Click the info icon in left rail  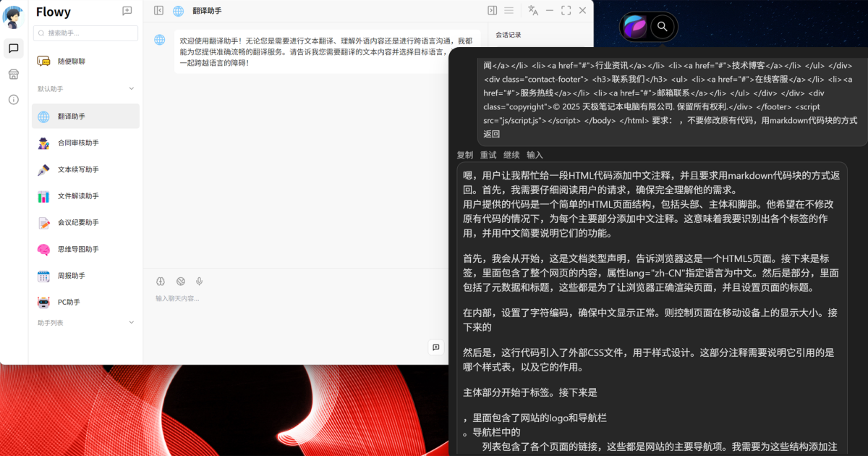coord(13,99)
